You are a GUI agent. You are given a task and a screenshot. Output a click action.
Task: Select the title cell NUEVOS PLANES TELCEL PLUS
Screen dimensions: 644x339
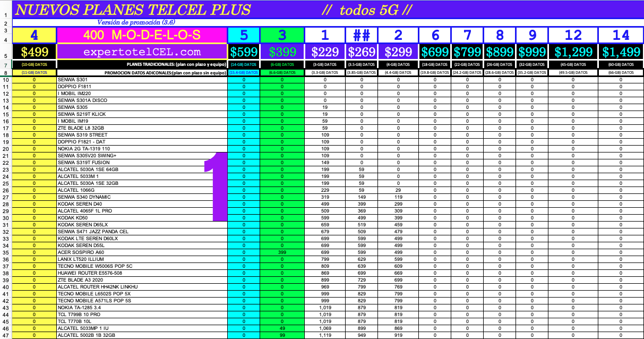tap(132, 10)
